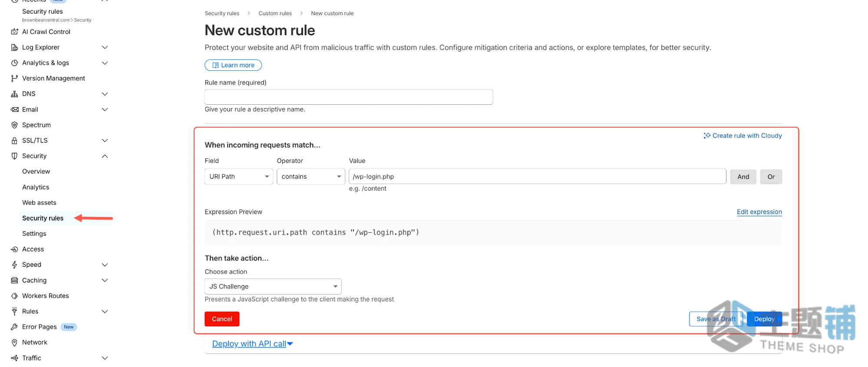
Task: Select the Workers Routes icon
Action: pyautogui.click(x=14, y=296)
